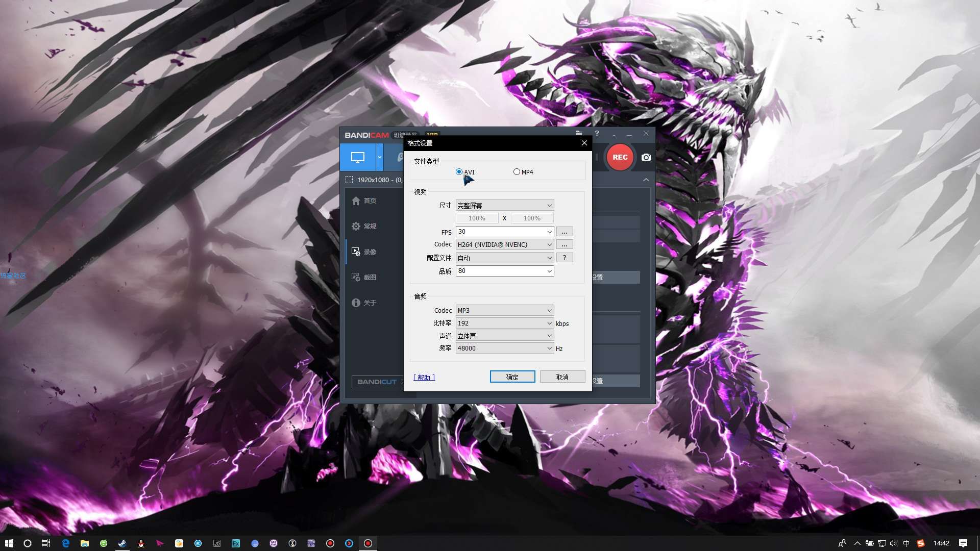Open the 配置文件 profile dropdown showing 自动
The height and width of the screenshot is (551, 980).
tap(505, 258)
